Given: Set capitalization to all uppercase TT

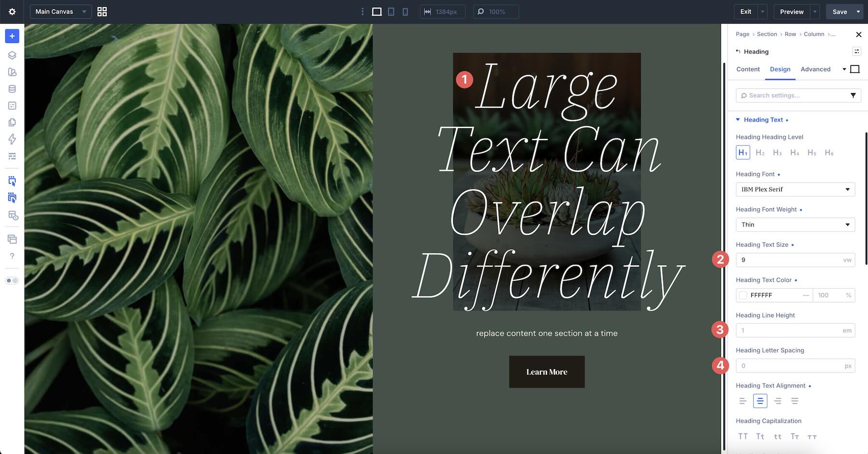Looking at the screenshot, I should 743,436.
